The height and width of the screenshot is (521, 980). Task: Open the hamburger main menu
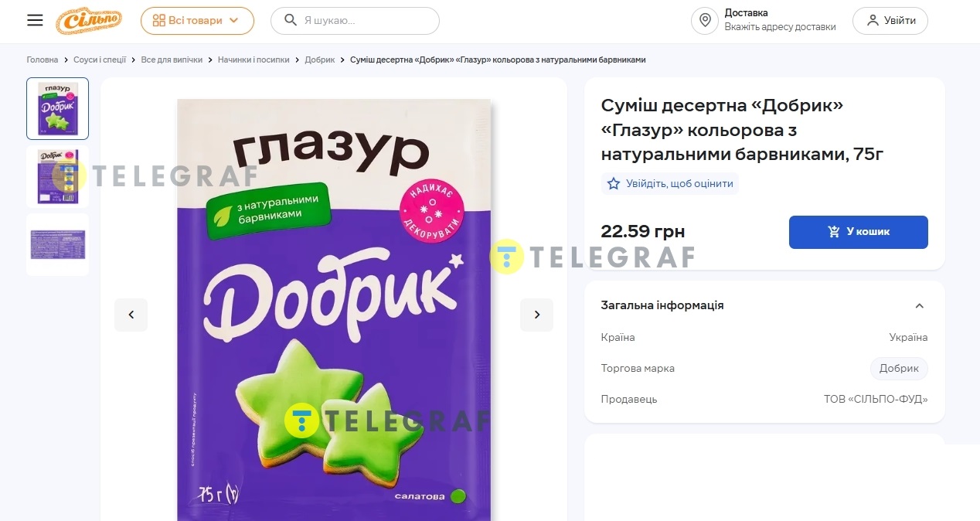tap(35, 20)
